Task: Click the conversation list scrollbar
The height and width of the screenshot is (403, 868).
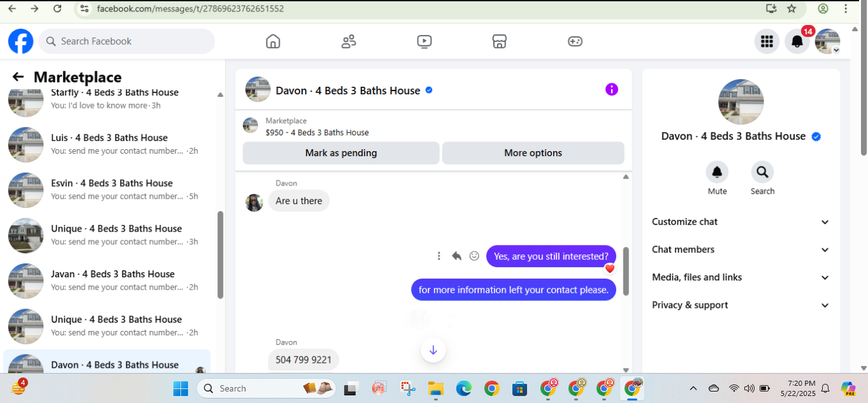Action: tap(221, 255)
